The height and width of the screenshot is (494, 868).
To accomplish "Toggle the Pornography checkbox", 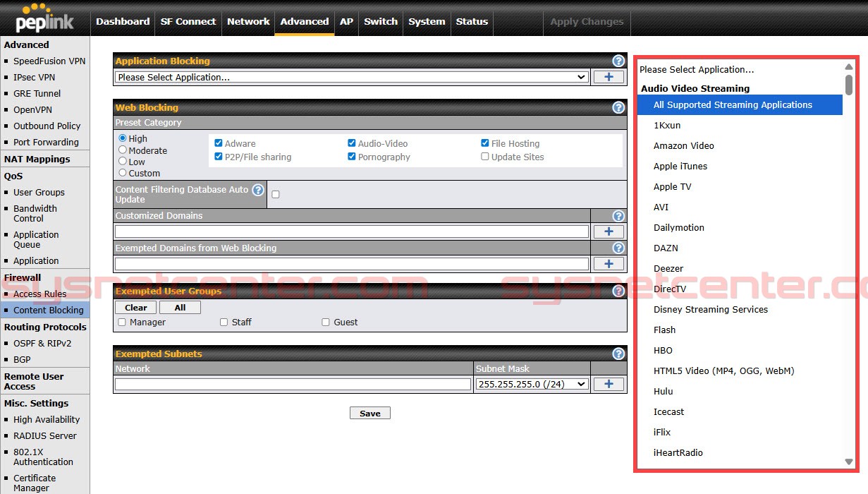I will [352, 157].
